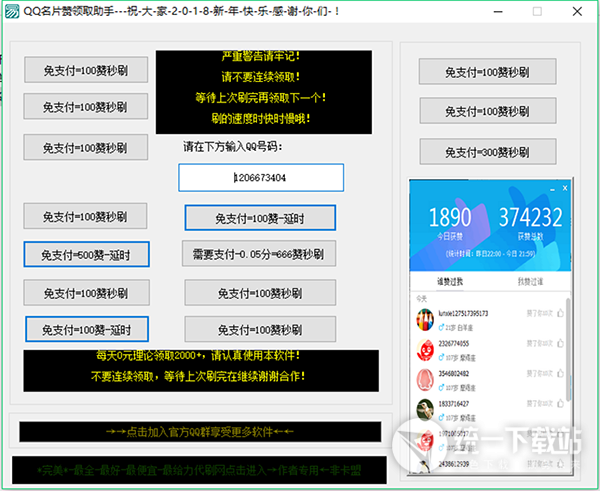Open the profile picture of user 2326774055
The image size is (600, 491).
[424, 347]
